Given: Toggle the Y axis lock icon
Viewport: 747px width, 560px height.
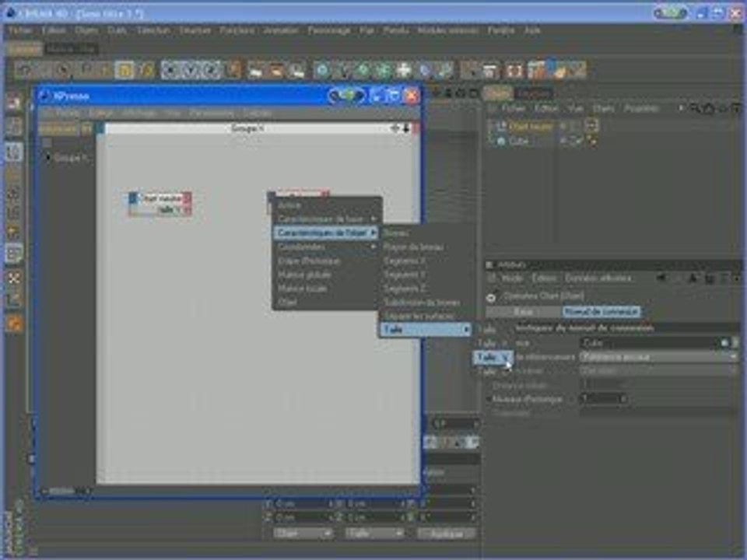Looking at the screenshot, I should tap(191, 70).
